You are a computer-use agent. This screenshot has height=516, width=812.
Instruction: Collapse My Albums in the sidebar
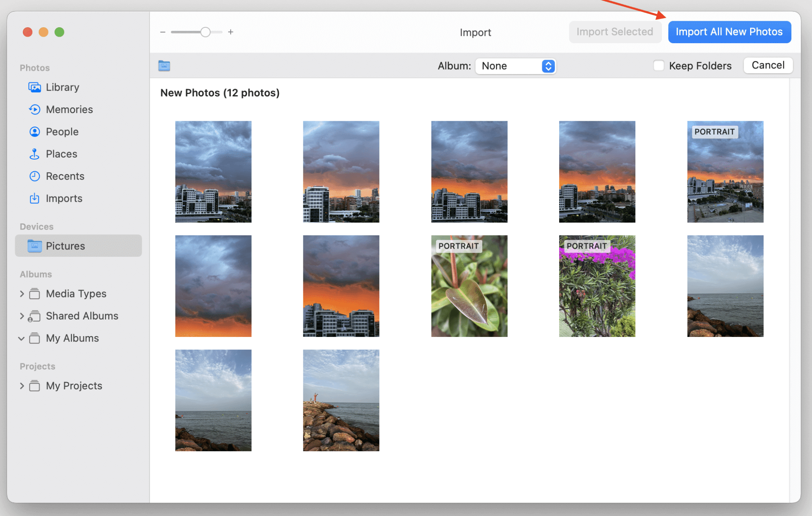21,338
